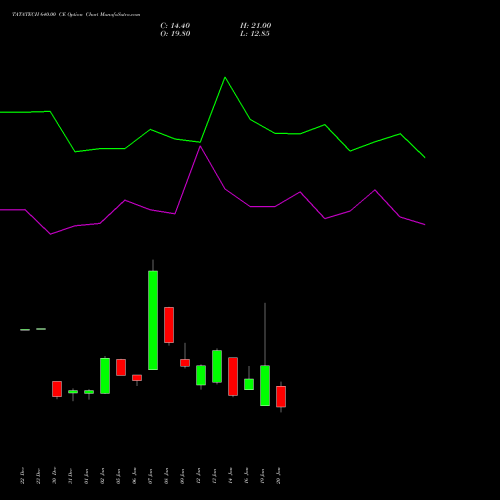
Task: Click the small red candle for 06 Jan
Action: tap(137, 378)
